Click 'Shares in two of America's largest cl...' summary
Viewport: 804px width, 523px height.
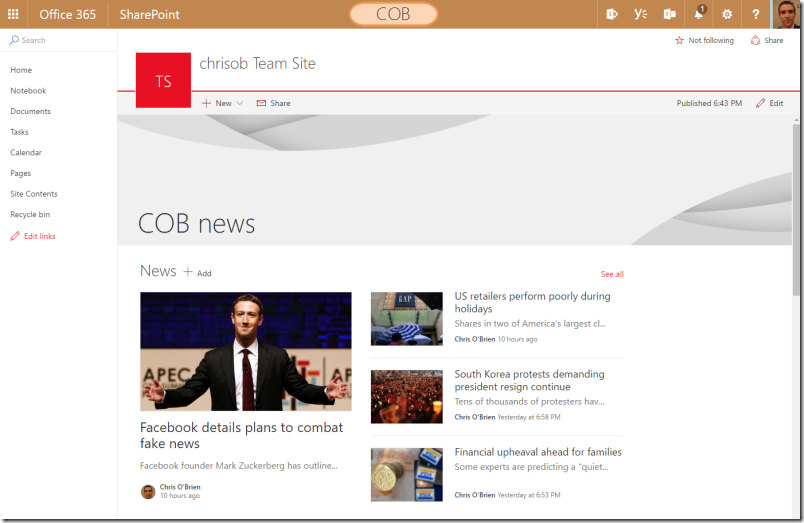(530, 324)
